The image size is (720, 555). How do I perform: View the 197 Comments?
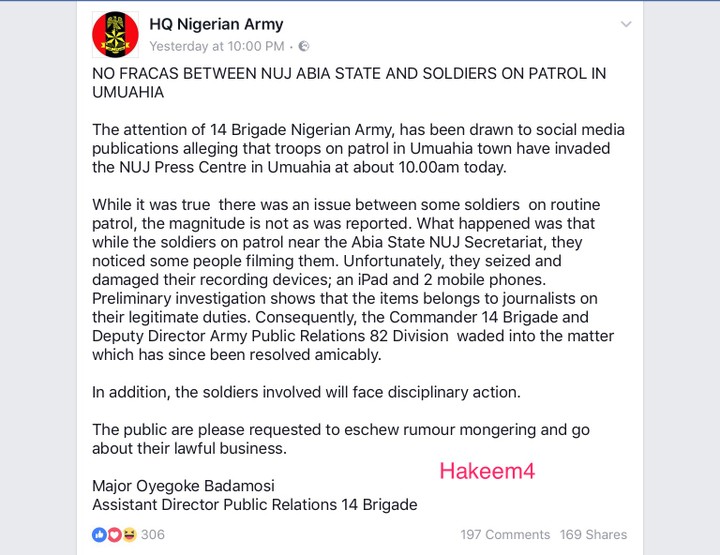click(505, 535)
